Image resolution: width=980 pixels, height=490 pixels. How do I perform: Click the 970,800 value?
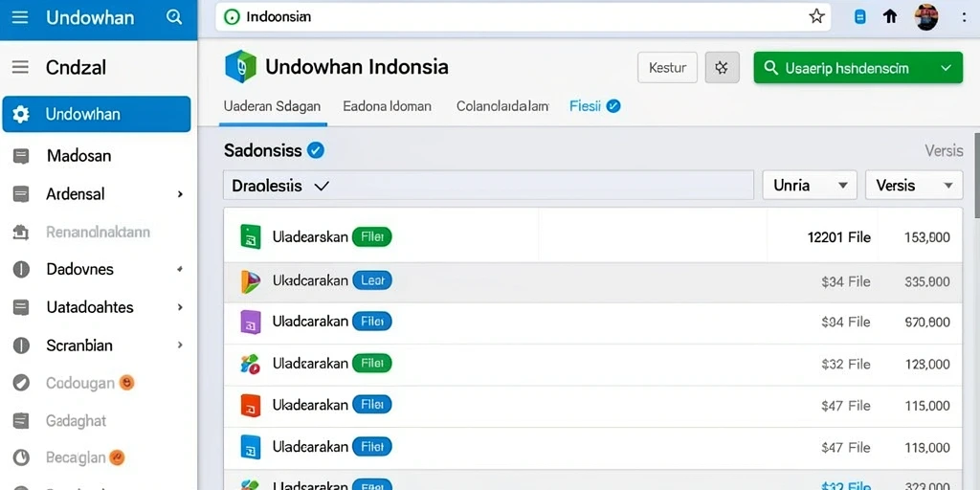(x=926, y=323)
